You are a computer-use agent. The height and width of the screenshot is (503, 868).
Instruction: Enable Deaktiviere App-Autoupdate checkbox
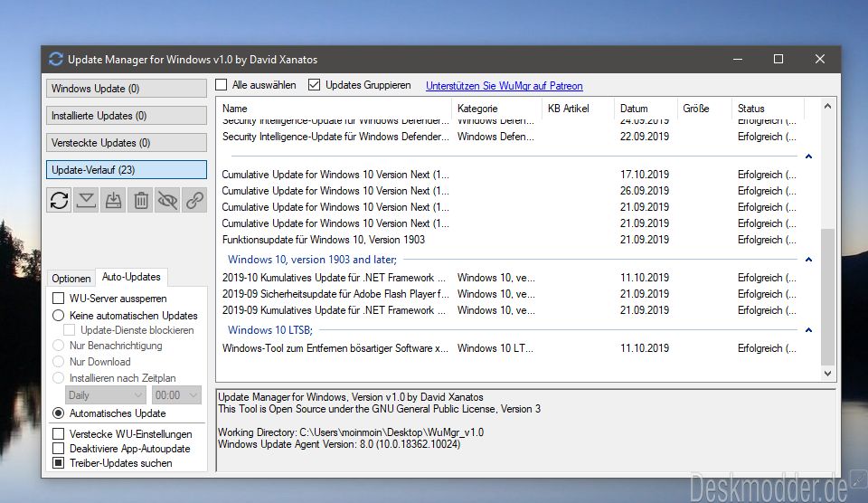tap(58, 448)
